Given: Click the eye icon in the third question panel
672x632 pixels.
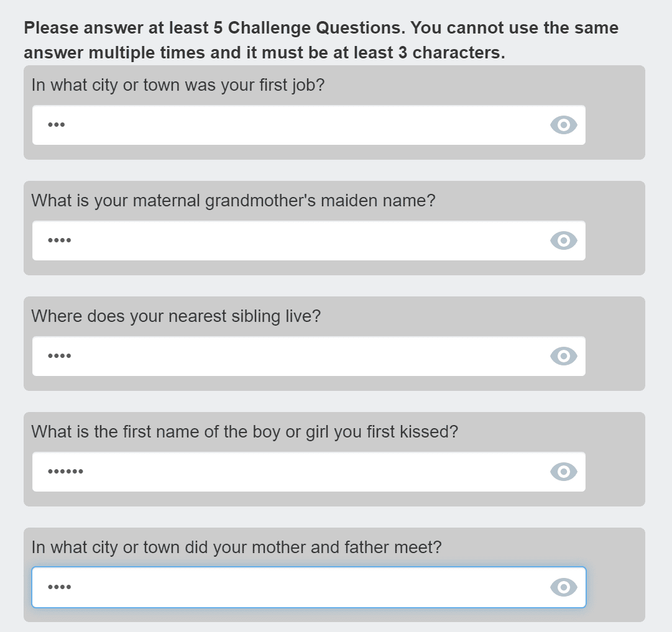Looking at the screenshot, I should click(x=563, y=356).
